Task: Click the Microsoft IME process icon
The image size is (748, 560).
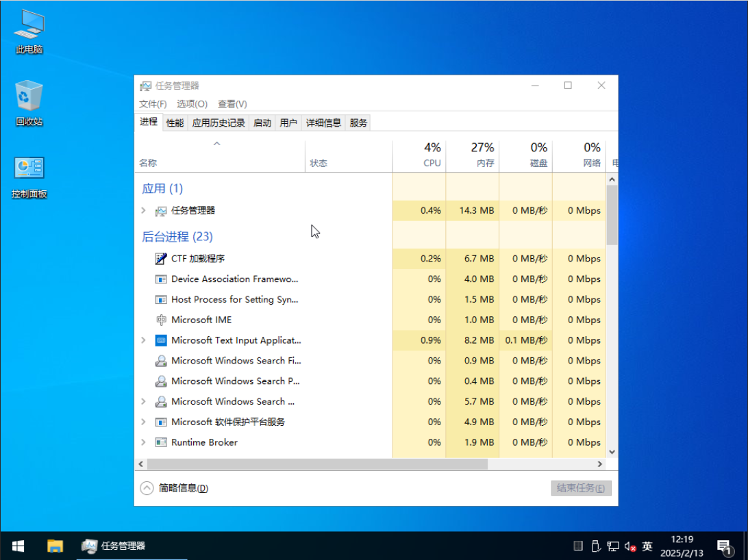Action: [x=161, y=320]
